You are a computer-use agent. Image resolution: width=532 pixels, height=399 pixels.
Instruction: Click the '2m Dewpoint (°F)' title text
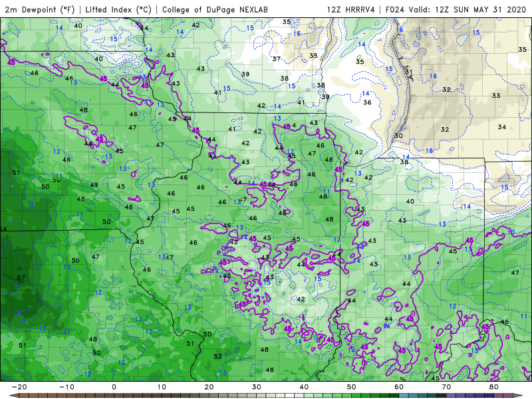pyautogui.click(x=40, y=9)
